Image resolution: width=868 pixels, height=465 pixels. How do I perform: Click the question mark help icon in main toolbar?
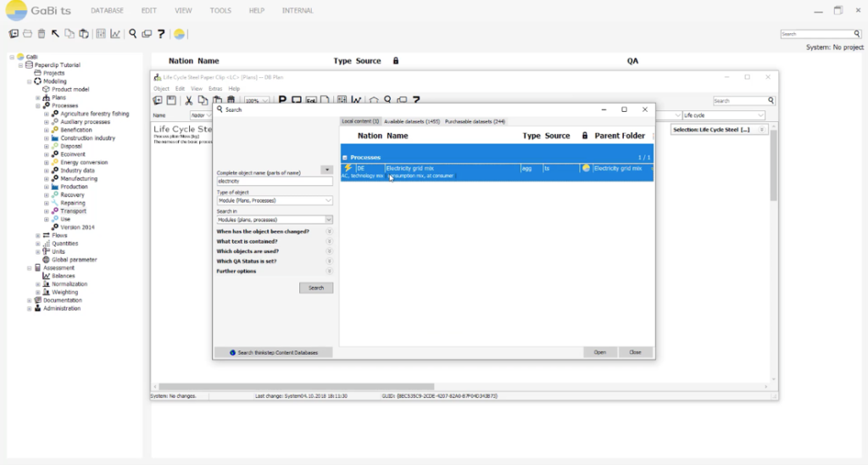pyautogui.click(x=161, y=34)
